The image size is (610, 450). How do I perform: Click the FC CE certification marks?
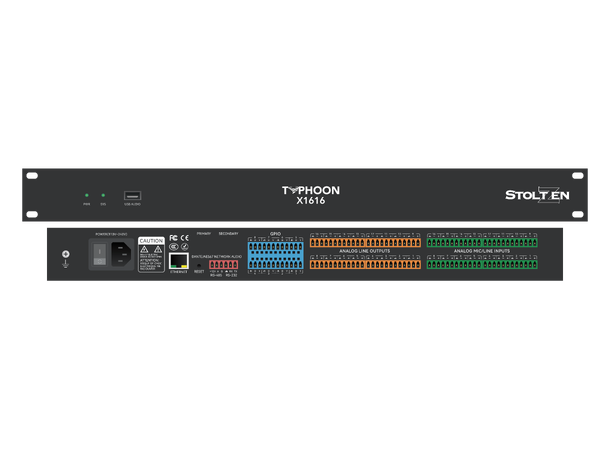(177, 238)
